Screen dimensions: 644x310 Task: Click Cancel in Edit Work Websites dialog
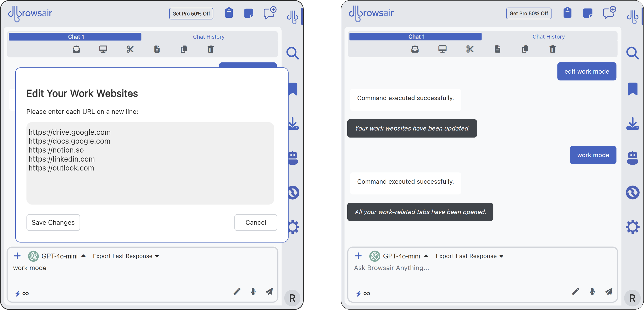tap(255, 222)
